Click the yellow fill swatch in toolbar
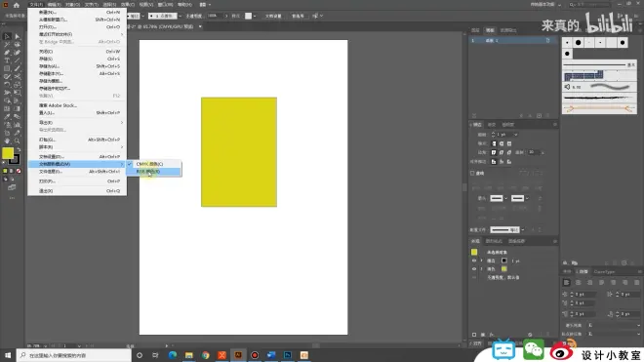The height and width of the screenshot is (362, 644). point(8,153)
